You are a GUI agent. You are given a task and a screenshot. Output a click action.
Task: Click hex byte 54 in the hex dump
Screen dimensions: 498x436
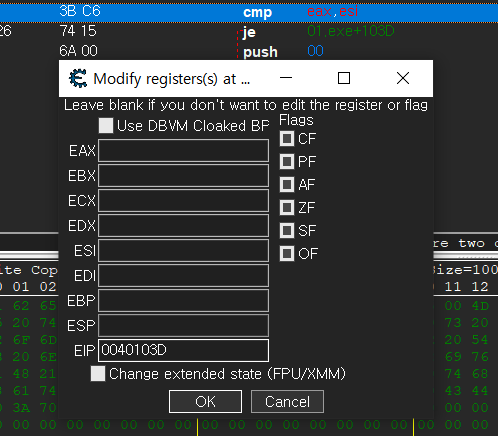pos(480,340)
